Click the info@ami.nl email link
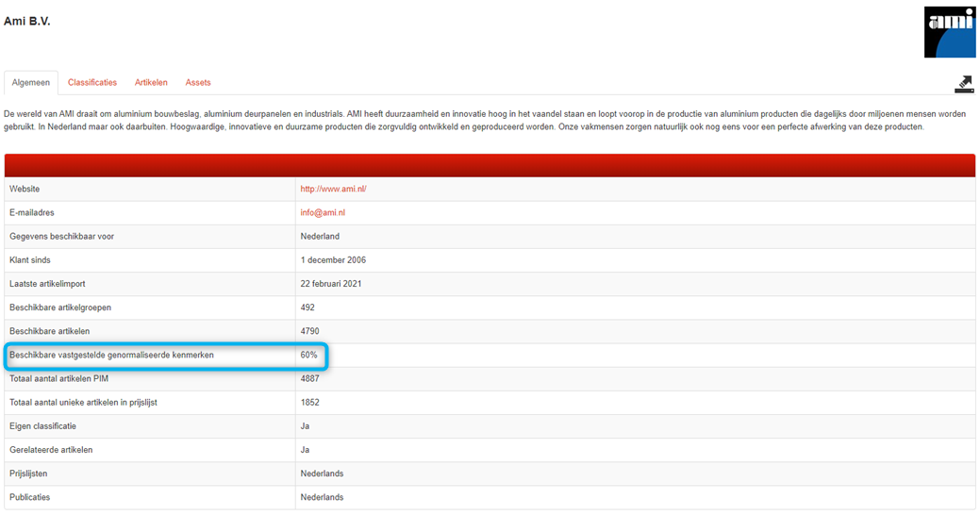Screen dimensions: 980x515 [323, 212]
